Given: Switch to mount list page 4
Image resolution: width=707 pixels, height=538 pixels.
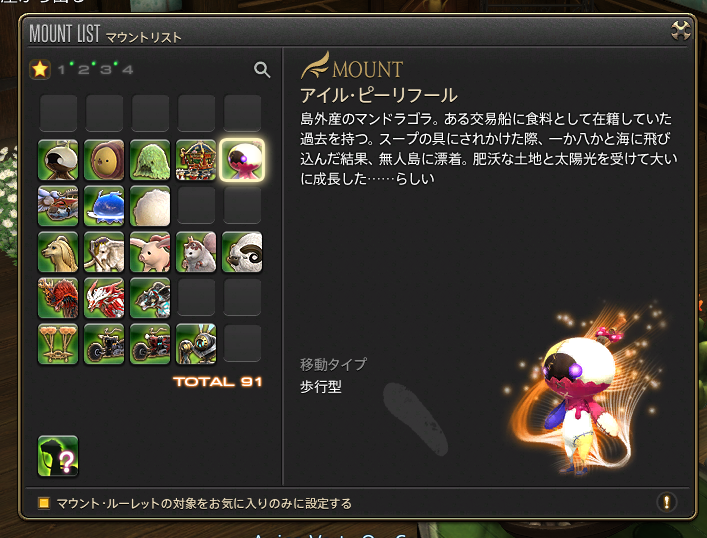Looking at the screenshot, I should [x=128, y=69].
